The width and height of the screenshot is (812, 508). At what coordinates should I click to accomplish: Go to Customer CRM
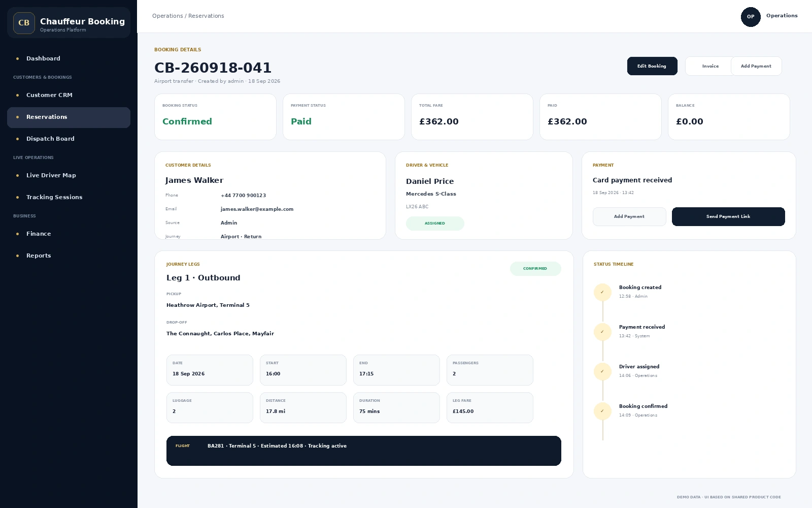point(69,95)
